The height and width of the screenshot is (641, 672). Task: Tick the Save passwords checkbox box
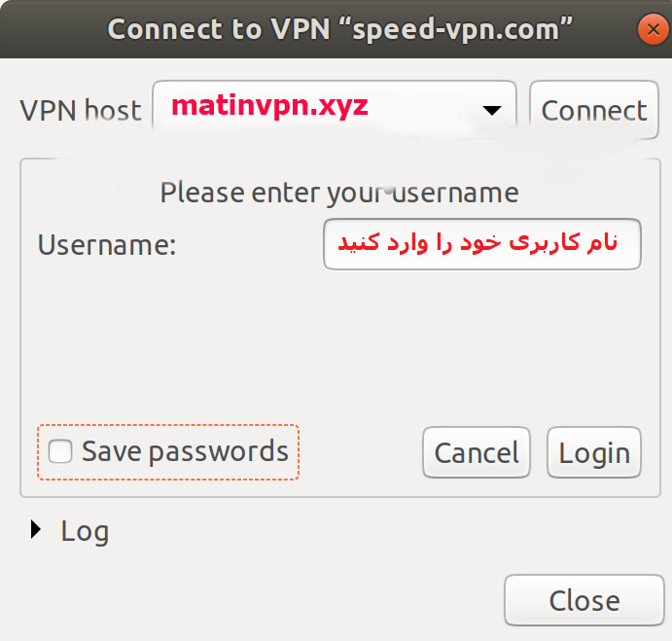tap(60, 451)
